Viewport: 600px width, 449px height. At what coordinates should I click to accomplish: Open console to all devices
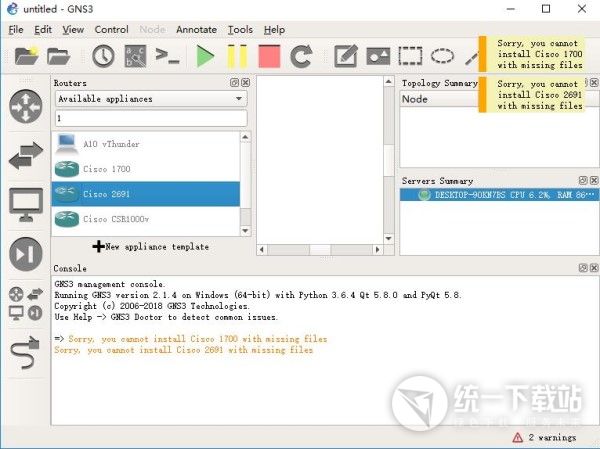point(169,56)
